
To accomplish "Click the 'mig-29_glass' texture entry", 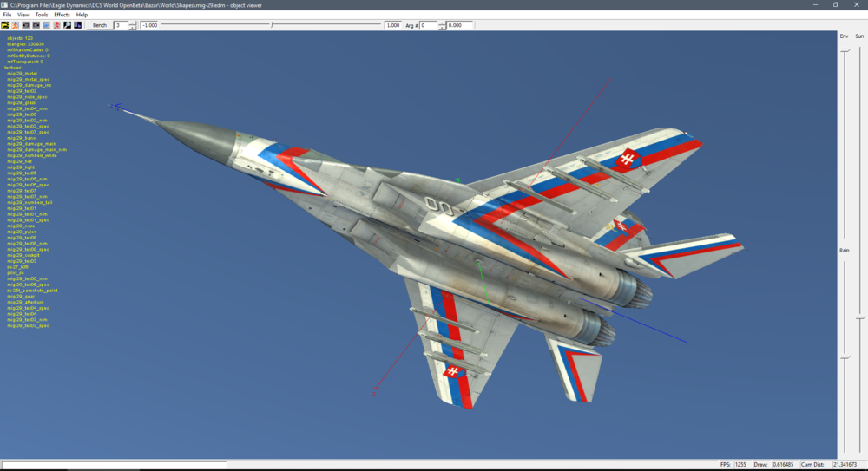I will coord(22,103).
